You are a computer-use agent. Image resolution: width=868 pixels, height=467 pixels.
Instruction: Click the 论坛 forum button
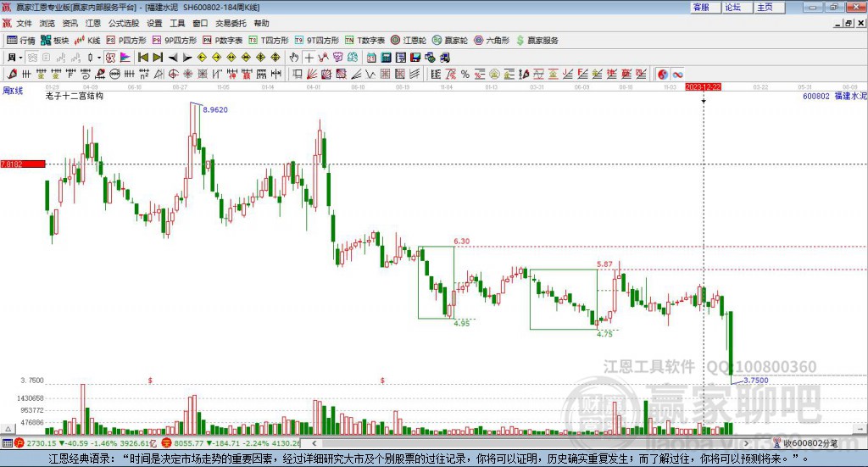point(737,7)
